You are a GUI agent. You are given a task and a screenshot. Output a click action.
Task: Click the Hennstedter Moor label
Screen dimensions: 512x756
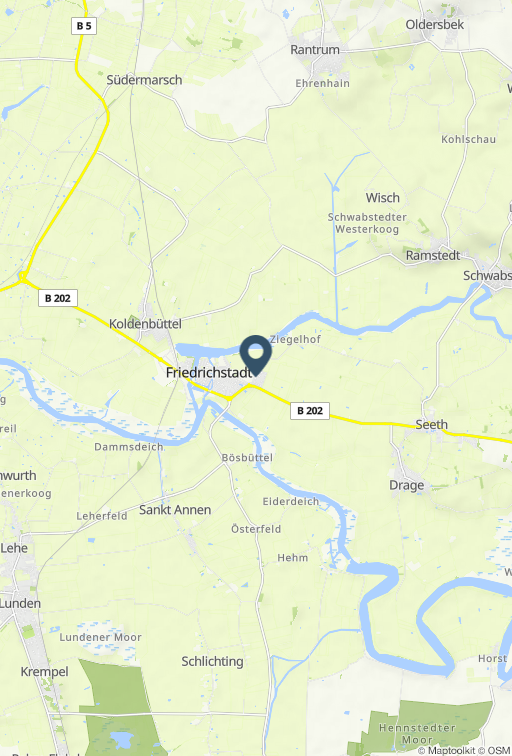pos(417,733)
